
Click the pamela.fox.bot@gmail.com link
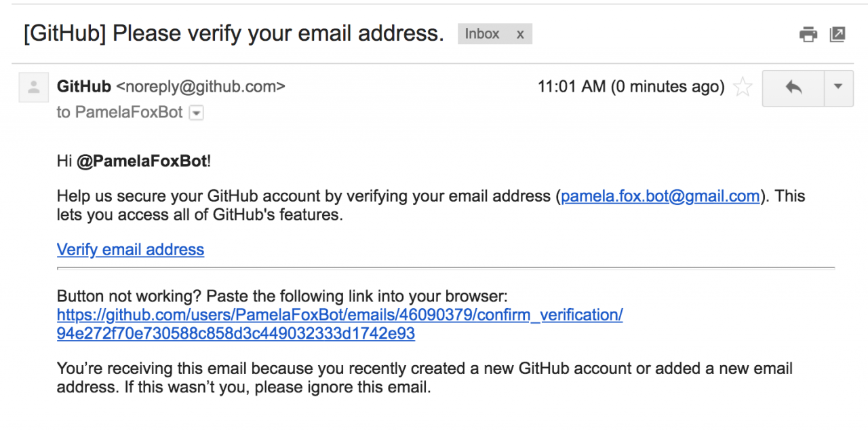pos(660,197)
